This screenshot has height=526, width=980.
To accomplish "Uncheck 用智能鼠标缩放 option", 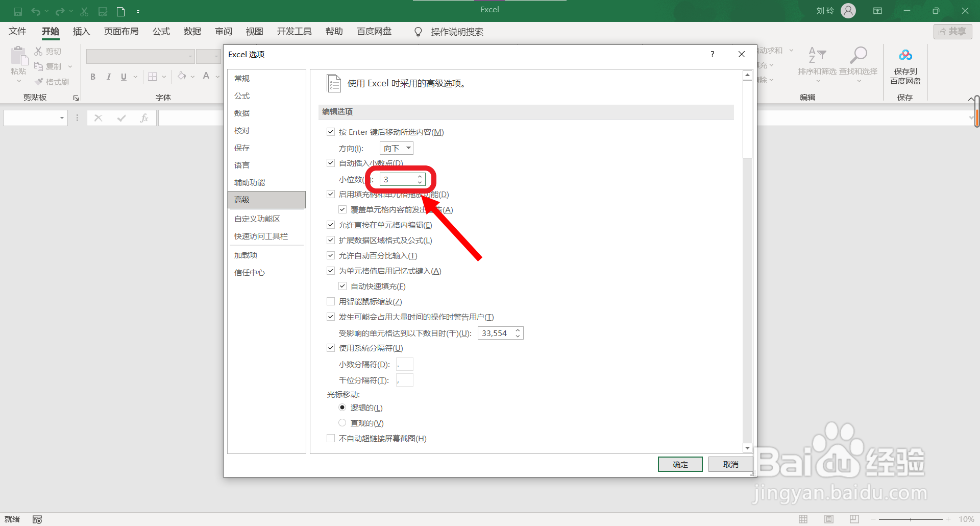I will 331,301.
